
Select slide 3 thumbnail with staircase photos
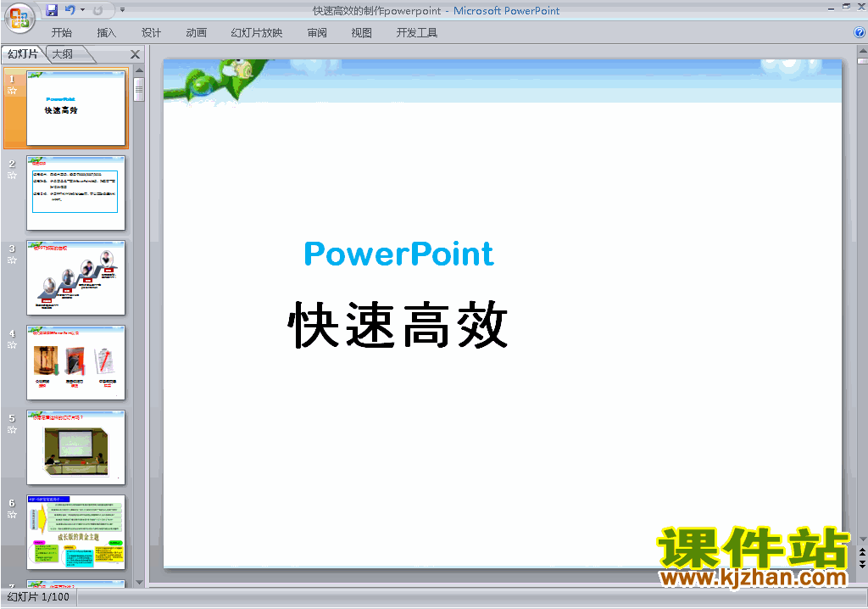point(75,277)
